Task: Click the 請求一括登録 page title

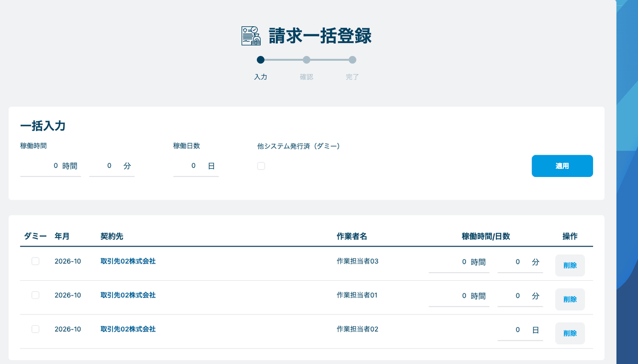Action: click(x=320, y=36)
